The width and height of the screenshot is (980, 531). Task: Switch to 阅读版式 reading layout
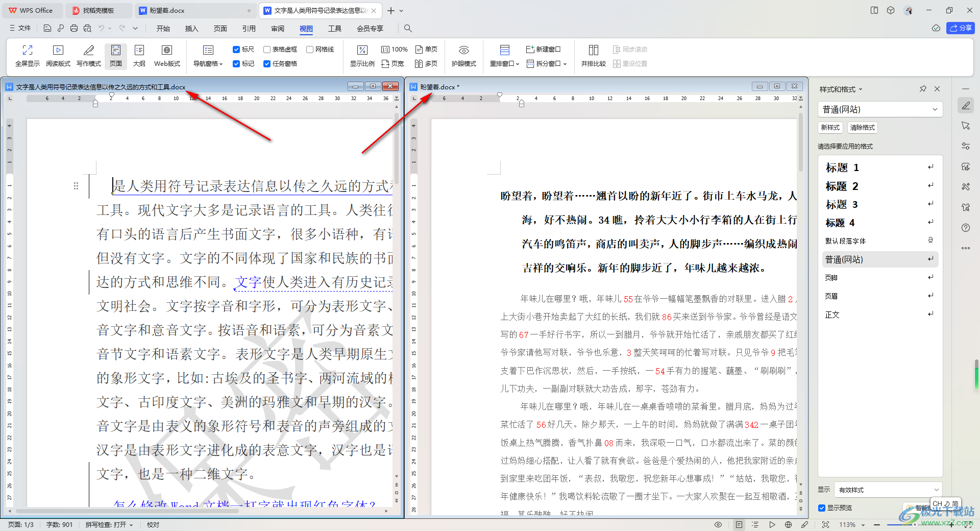(x=58, y=51)
